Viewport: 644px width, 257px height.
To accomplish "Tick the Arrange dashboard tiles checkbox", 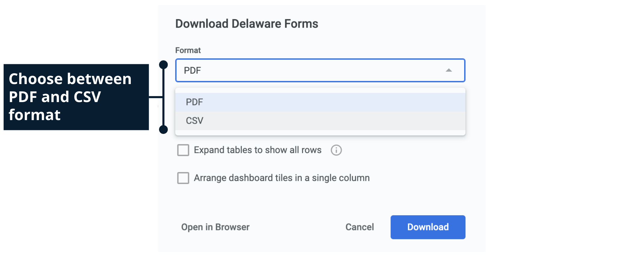I will pos(183,178).
